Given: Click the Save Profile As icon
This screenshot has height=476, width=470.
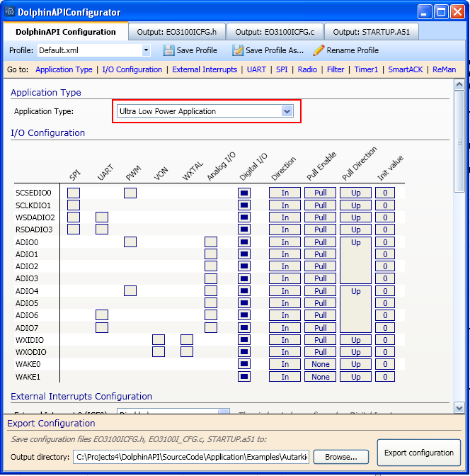Looking at the screenshot, I should (x=237, y=50).
